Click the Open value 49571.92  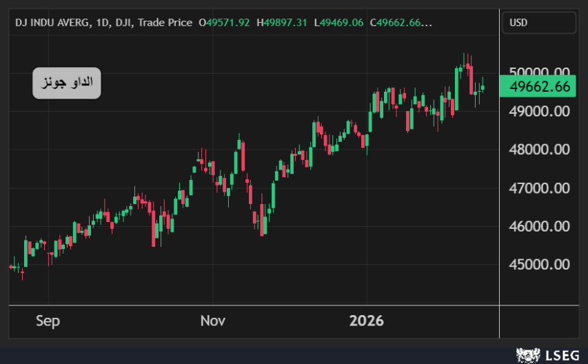[x=228, y=23]
